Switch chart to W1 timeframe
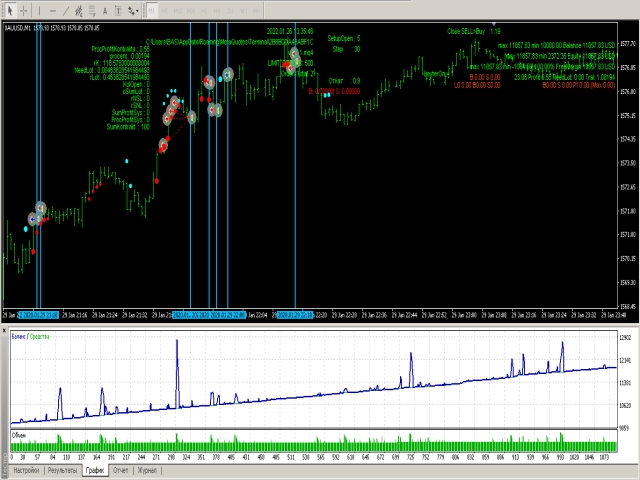 pos(244,11)
